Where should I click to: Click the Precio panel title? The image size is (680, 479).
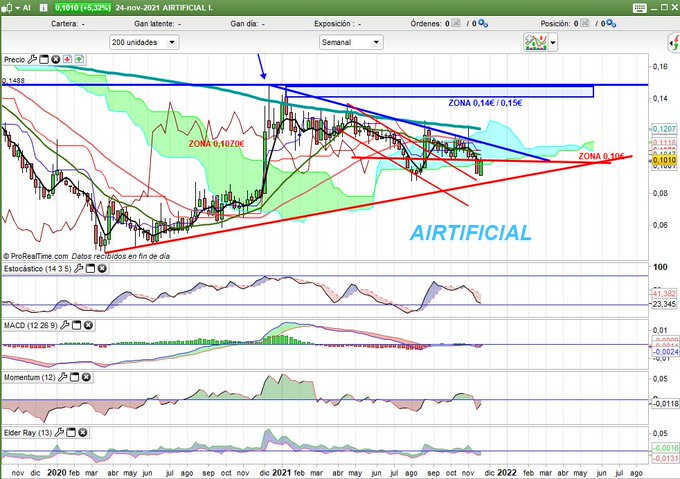point(14,60)
